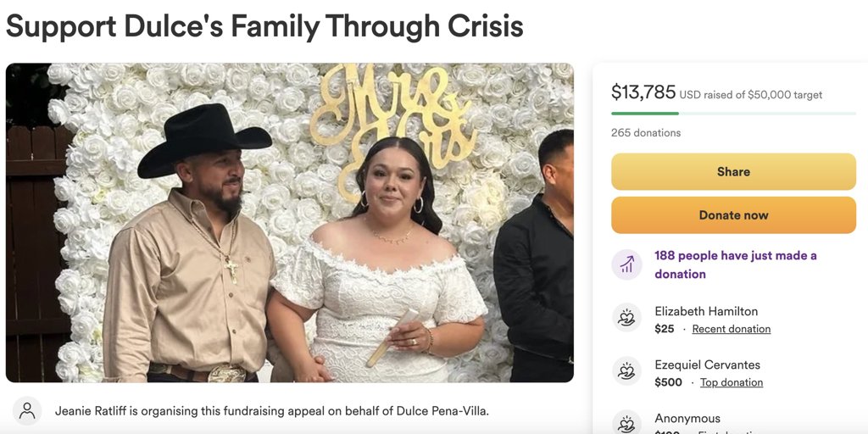
Task: Click the trending chart icon
Action: pyautogui.click(x=626, y=264)
